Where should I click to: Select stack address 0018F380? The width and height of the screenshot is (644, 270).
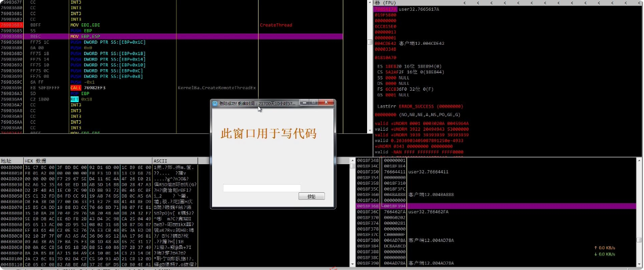[368, 240]
